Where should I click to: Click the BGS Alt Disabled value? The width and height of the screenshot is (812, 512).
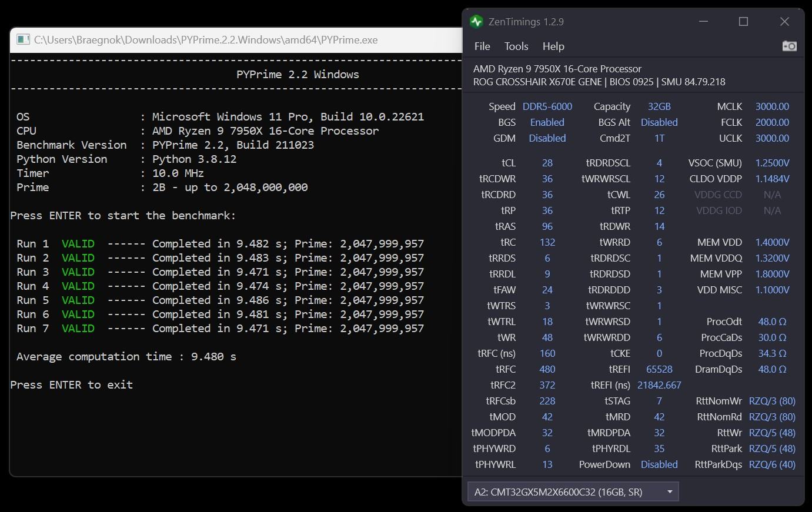[x=659, y=122]
